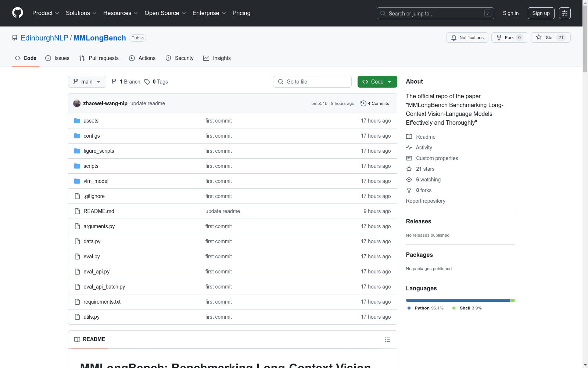Open utils.py file
Screen dimensions: 588x368
pos(92,317)
